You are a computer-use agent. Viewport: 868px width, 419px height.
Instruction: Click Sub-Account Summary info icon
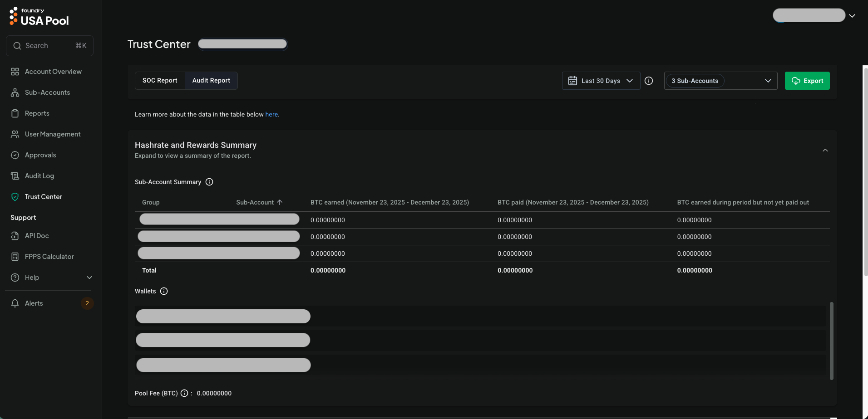(x=209, y=182)
